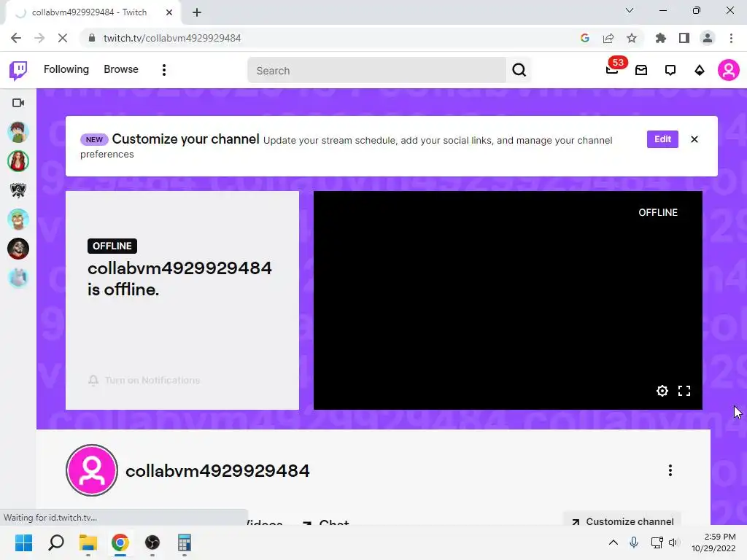Open the tab search chevron

click(x=630, y=10)
